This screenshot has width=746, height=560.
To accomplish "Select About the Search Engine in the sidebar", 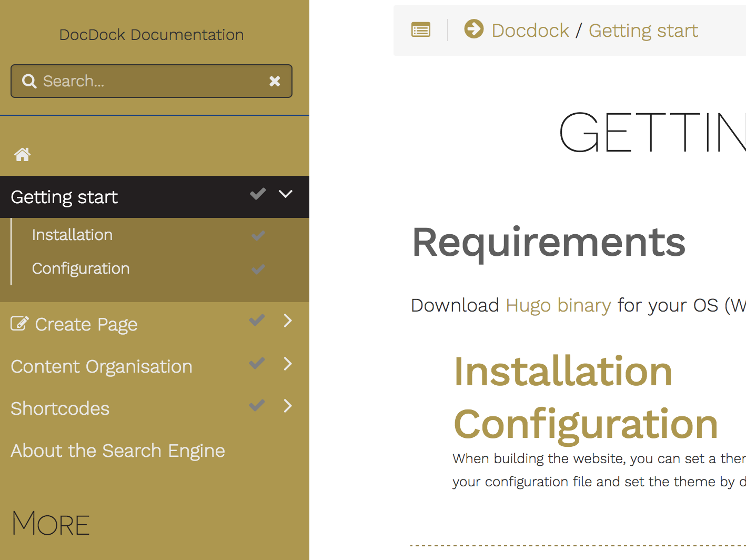I will pyautogui.click(x=117, y=451).
